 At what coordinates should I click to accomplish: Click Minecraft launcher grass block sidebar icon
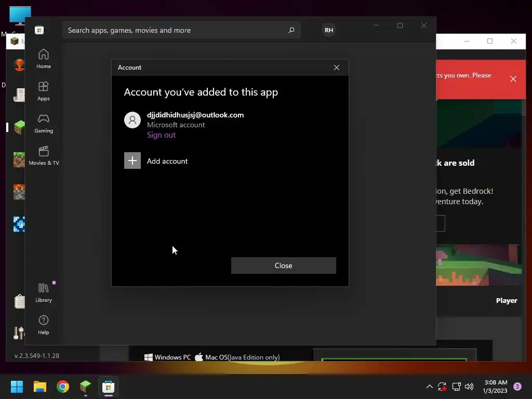(19, 127)
